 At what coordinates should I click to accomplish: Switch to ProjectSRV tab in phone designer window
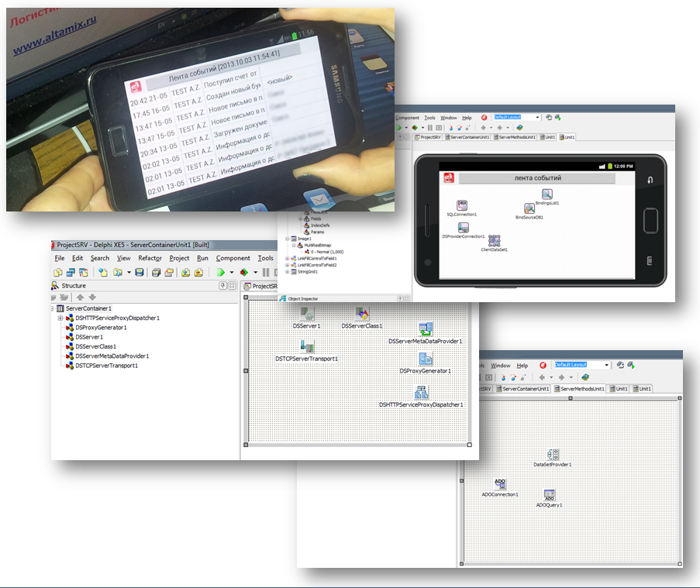428,137
